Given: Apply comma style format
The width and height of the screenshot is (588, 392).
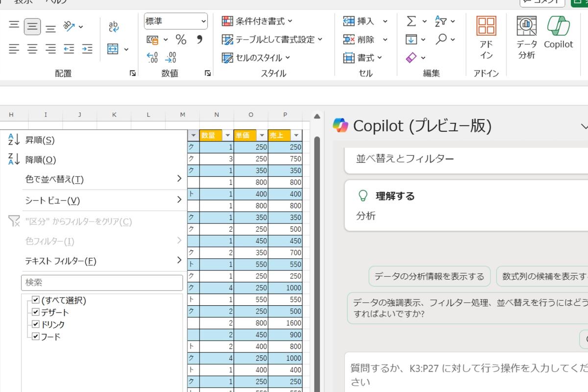Looking at the screenshot, I should [199, 40].
